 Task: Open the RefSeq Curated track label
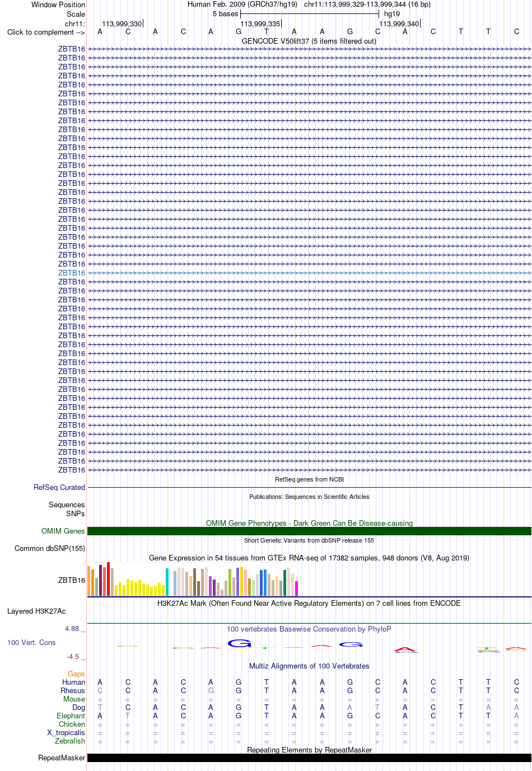tap(59, 488)
